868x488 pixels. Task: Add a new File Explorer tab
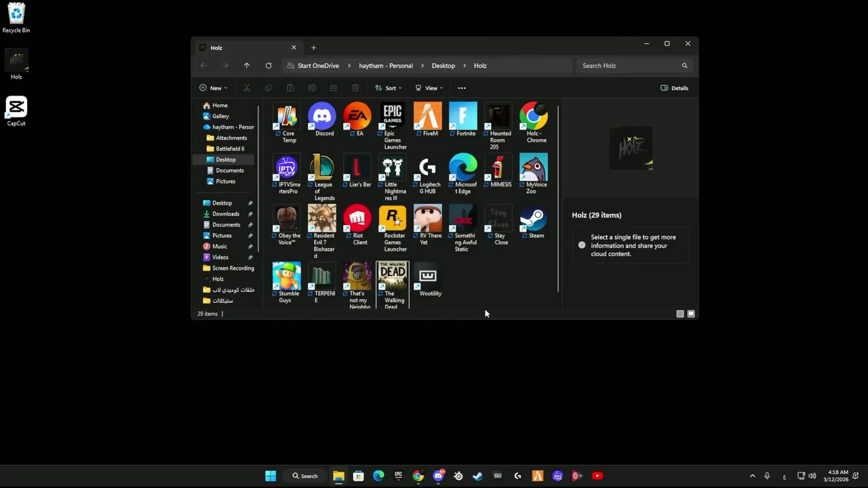tap(313, 47)
